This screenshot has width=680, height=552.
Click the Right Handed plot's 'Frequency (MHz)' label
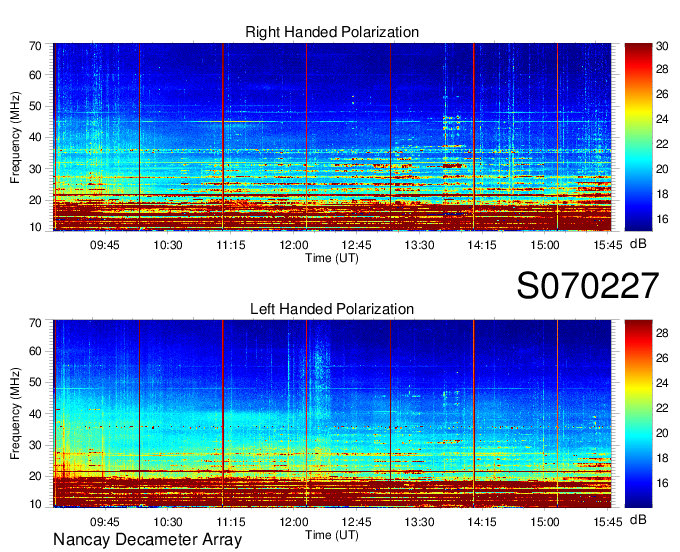[15, 137]
